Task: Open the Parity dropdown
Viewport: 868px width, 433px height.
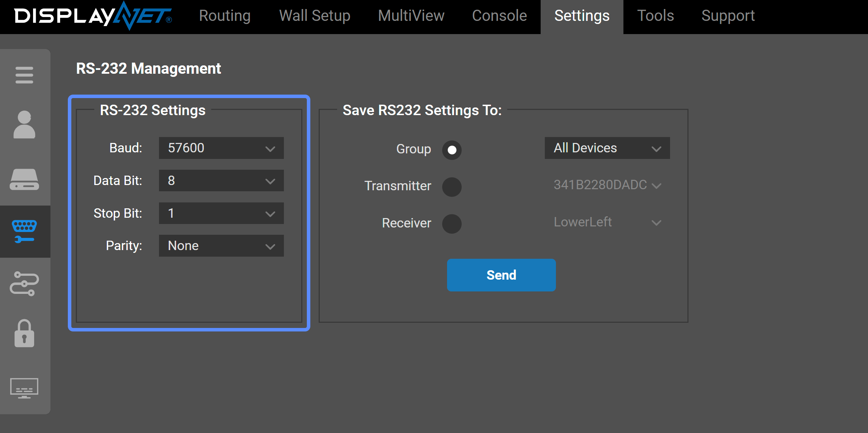Action: (x=221, y=246)
